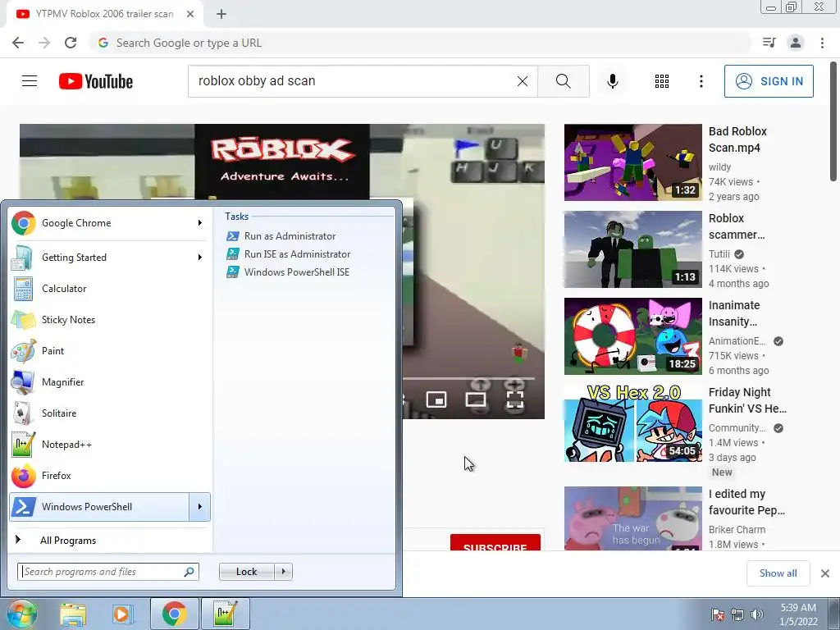This screenshot has width=840, height=630.
Task: Select the YTPMV Roblox 2006 trailer tab
Action: coord(105,15)
